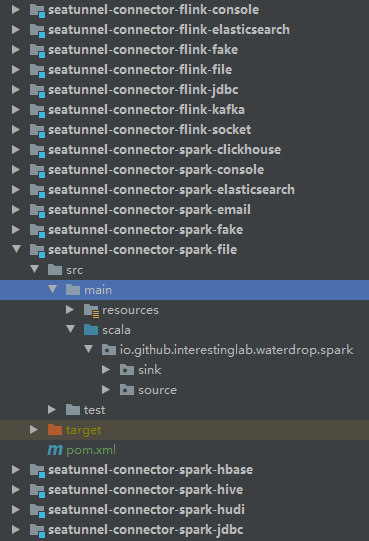
Task: Click module icon of seatunnel-connector-spark-hbase
Action: click(37, 470)
